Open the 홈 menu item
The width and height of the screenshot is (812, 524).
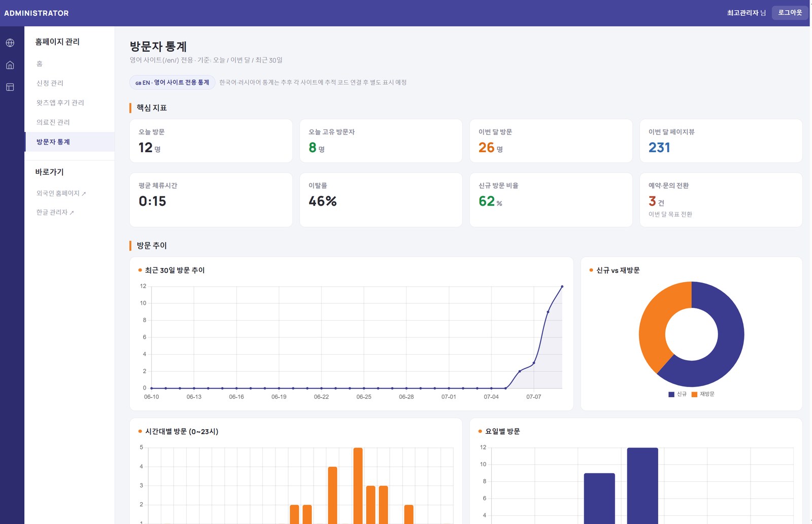(x=70, y=63)
